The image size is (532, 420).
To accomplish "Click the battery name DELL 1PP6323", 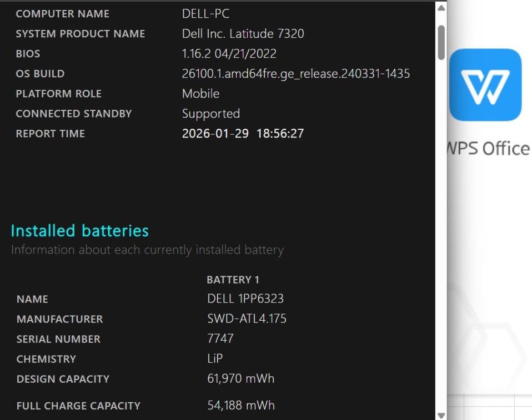I will [245, 298].
